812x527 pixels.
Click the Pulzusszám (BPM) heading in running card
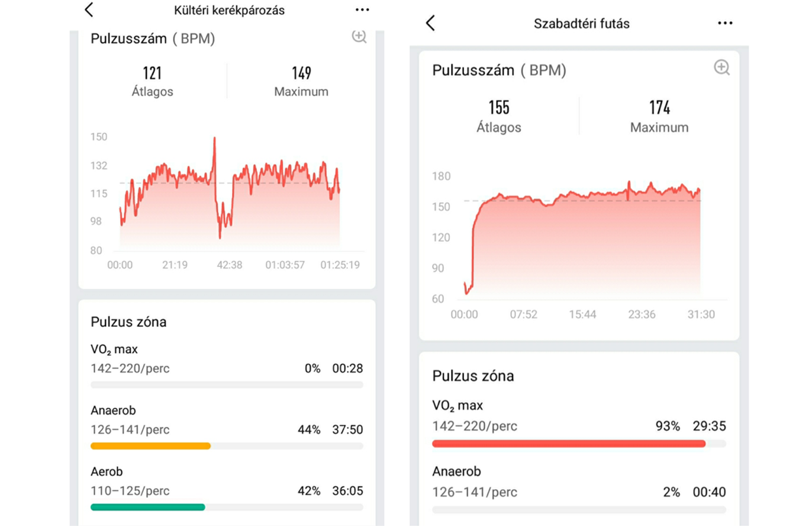pos(500,70)
